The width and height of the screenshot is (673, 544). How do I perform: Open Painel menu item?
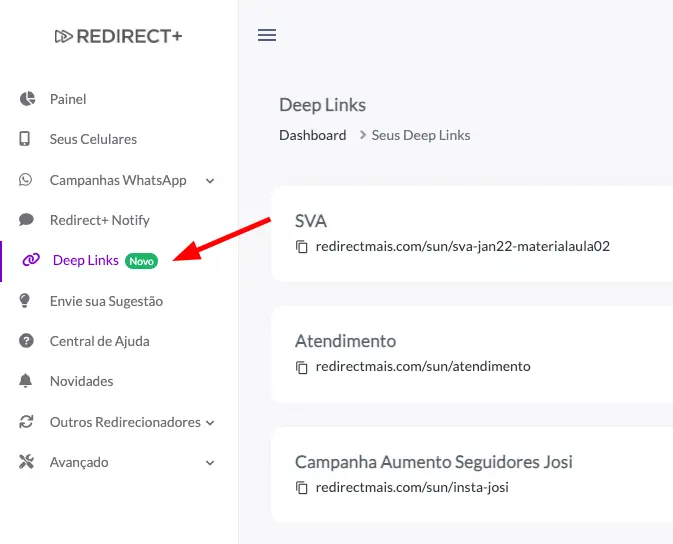pos(68,99)
